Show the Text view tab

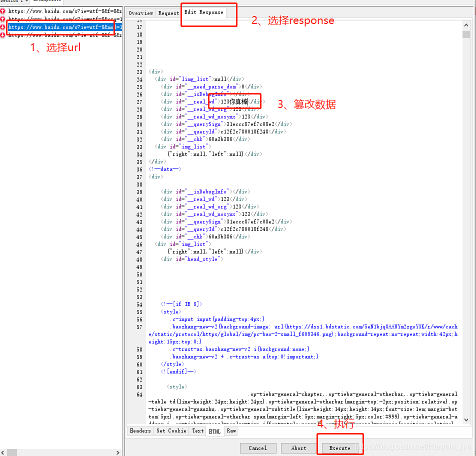198,431
